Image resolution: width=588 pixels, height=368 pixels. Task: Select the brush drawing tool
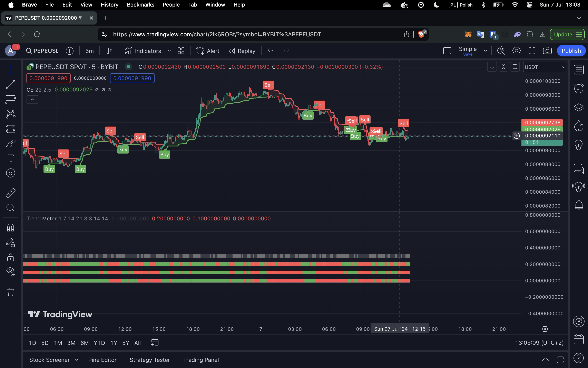pyautogui.click(x=10, y=144)
